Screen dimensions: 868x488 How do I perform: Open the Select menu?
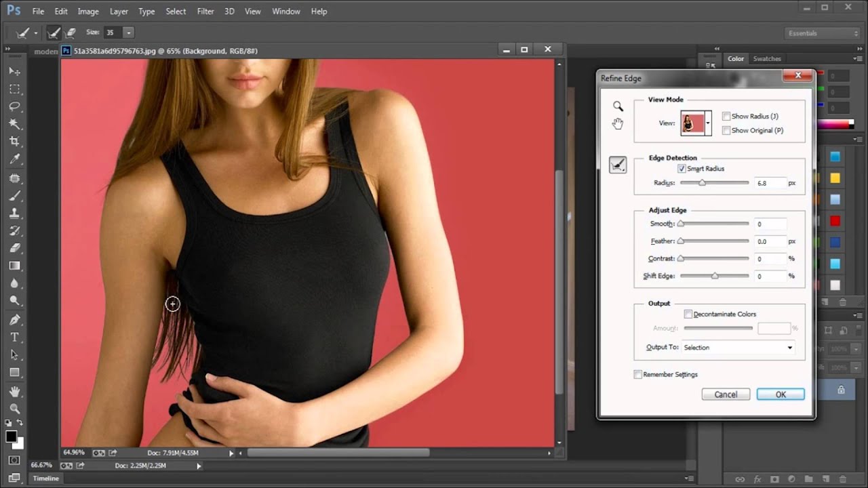[x=176, y=12]
